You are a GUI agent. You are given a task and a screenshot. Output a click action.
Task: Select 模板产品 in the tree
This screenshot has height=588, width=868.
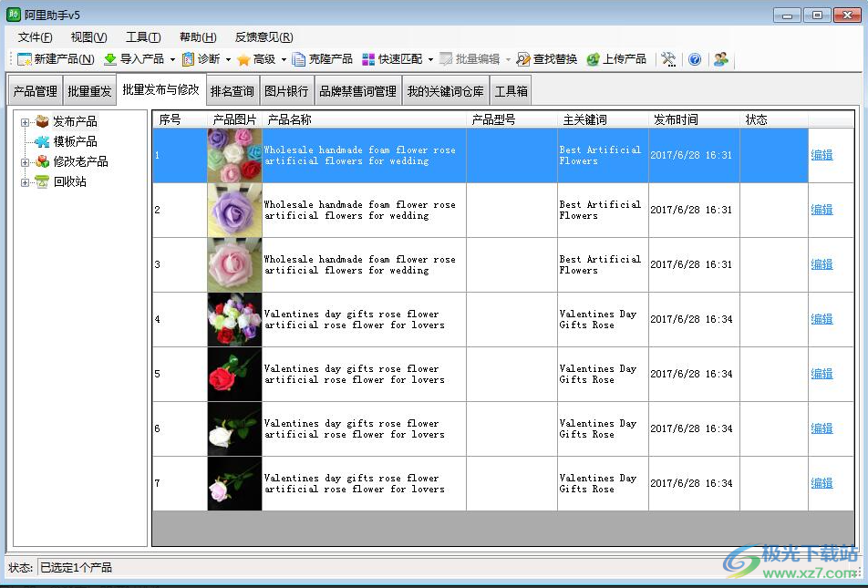74,142
